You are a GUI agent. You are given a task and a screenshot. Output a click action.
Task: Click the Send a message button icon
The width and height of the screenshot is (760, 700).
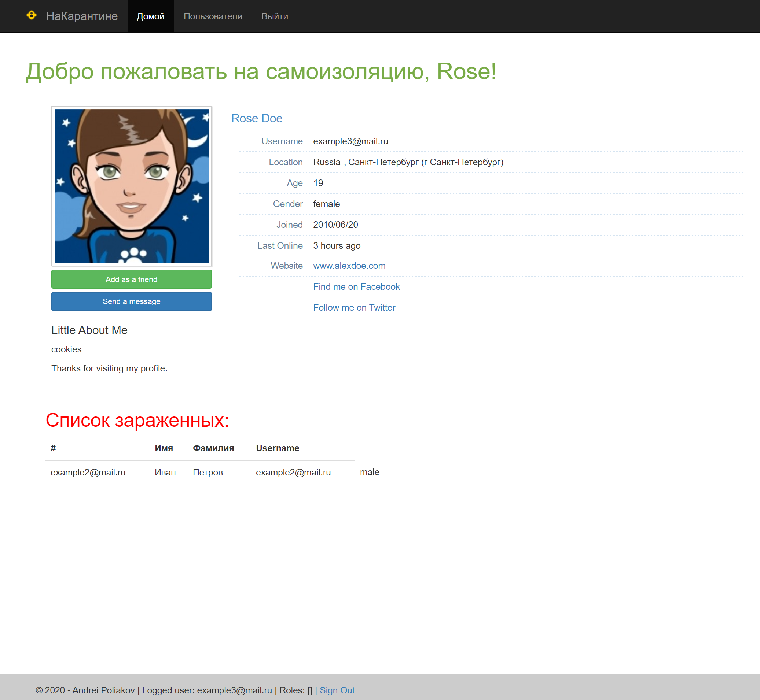point(131,301)
